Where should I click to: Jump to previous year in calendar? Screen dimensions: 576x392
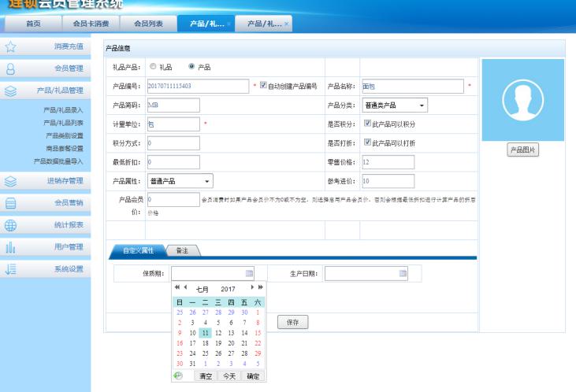point(177,289)
